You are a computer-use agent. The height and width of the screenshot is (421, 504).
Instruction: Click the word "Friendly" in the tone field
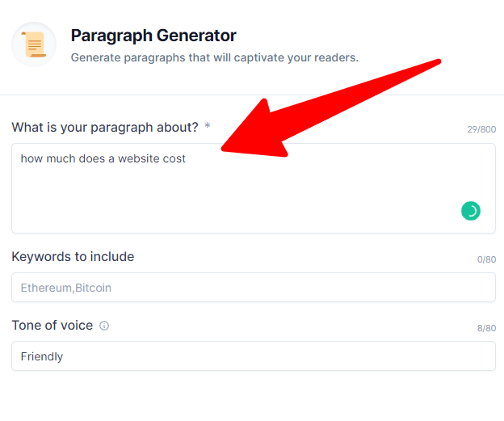pyautogui.click(x=42, y=356)
